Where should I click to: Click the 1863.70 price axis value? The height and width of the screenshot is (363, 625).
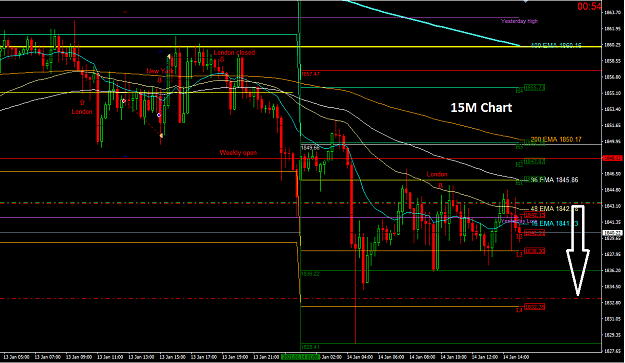[612, 12]
